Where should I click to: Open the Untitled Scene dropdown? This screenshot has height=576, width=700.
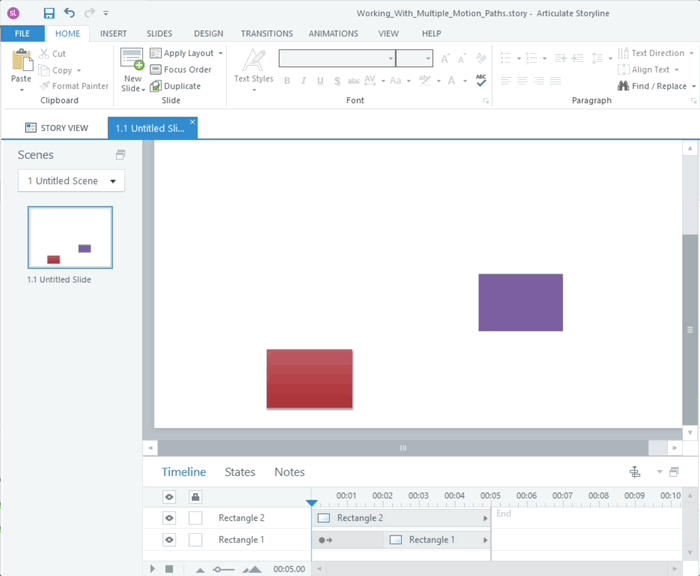71,181
